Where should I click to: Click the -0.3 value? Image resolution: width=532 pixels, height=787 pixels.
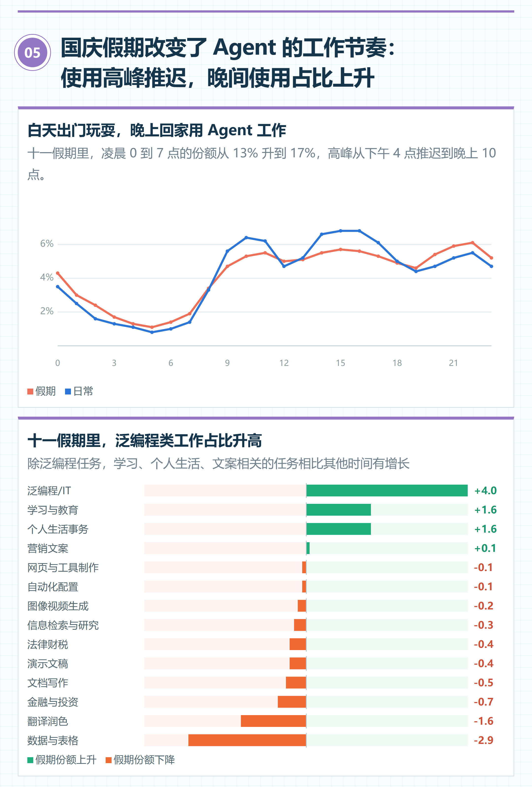(x=483, y=625)
